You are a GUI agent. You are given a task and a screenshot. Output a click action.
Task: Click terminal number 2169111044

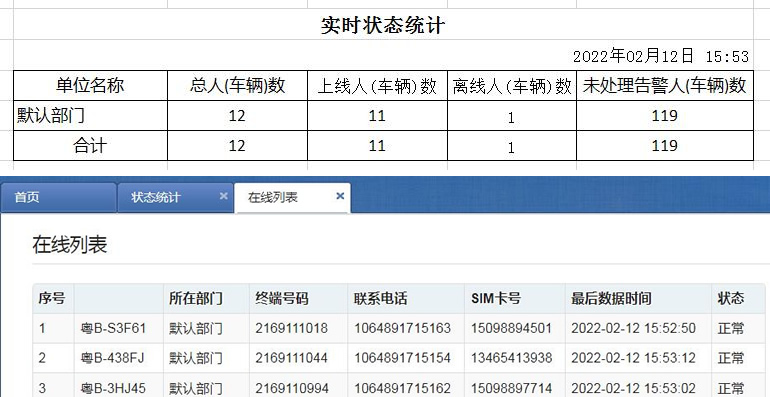coord(291,358)
